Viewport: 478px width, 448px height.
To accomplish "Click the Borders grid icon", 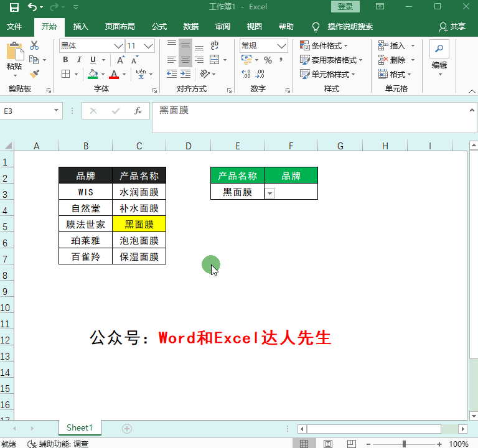I will coord(65,74).
